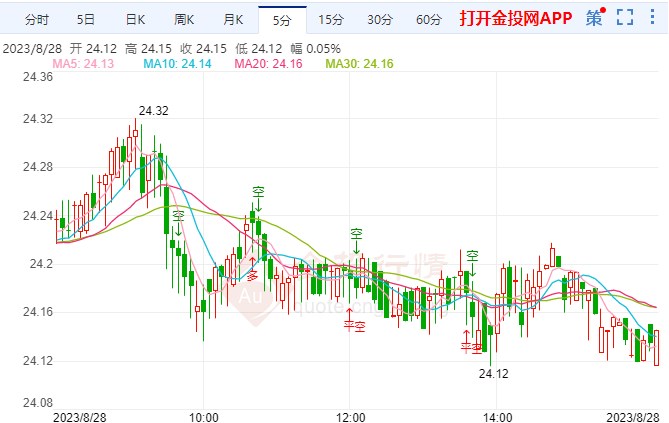
Task: Open the 月K monthly chart
Action: coord(233,19)
